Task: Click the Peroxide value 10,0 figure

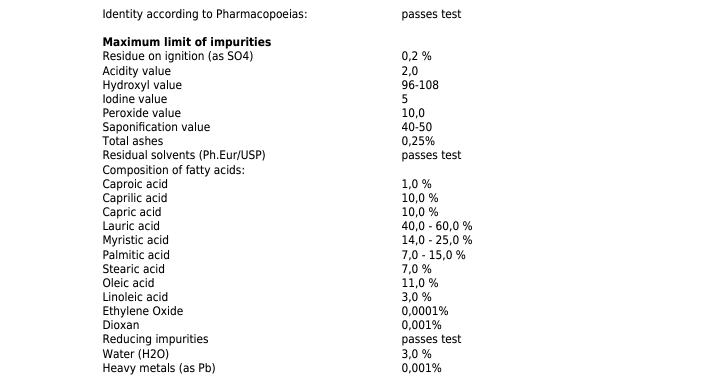Action: click(413, 113)
